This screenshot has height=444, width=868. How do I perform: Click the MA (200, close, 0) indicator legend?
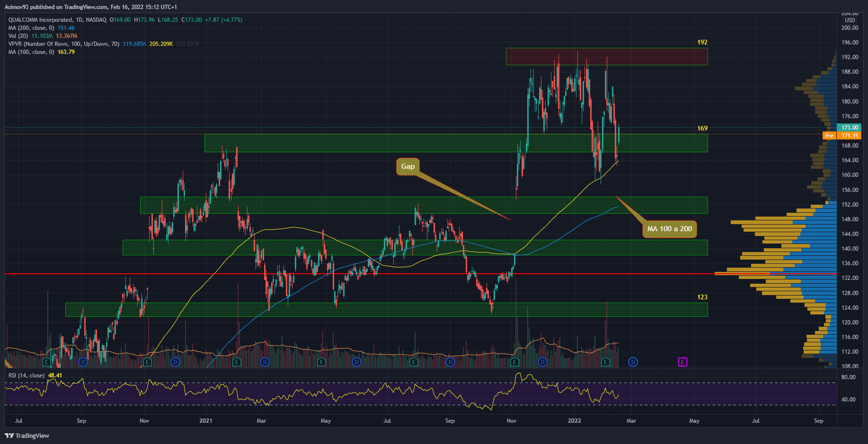[x=31, y=28]
